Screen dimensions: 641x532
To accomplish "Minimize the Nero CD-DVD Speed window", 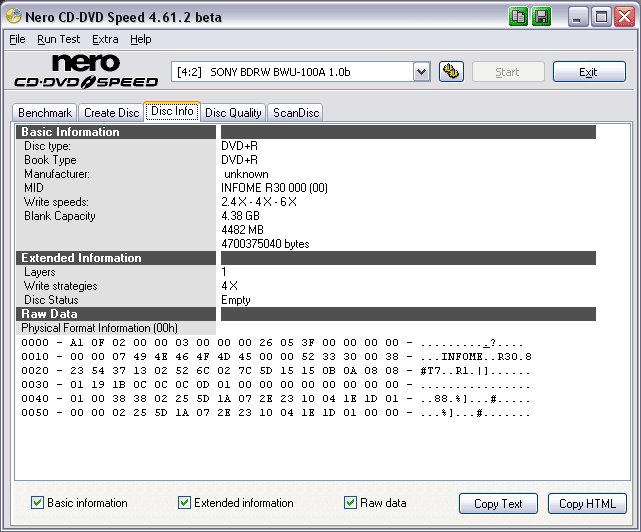I will click(578, 17).
